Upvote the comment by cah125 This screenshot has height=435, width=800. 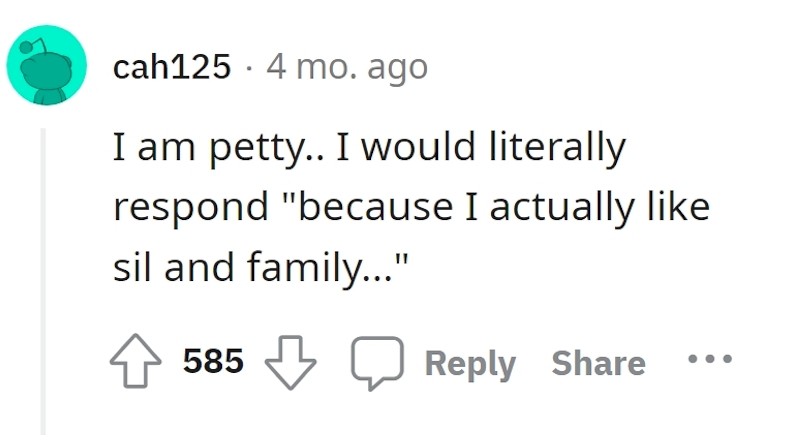(x=136, y=361)
